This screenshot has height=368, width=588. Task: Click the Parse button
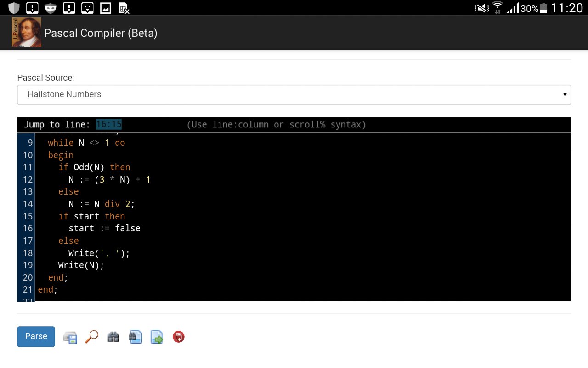click(36, 336)
